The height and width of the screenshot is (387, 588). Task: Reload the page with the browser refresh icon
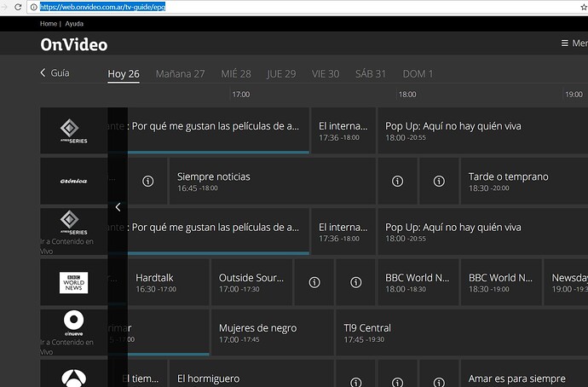point(18,7)
